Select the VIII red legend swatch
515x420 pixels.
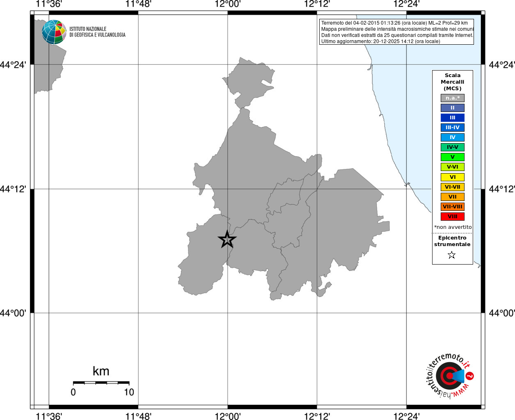453,217
